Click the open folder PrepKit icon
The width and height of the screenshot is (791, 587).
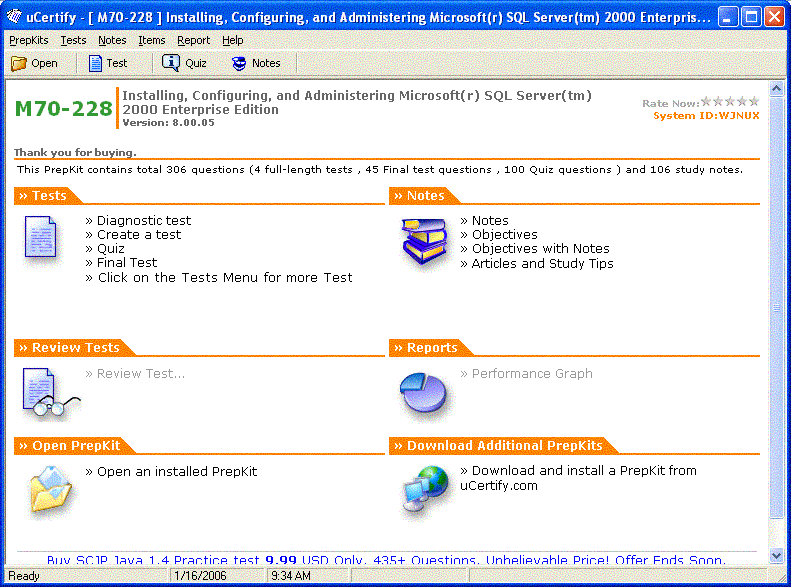51,491
